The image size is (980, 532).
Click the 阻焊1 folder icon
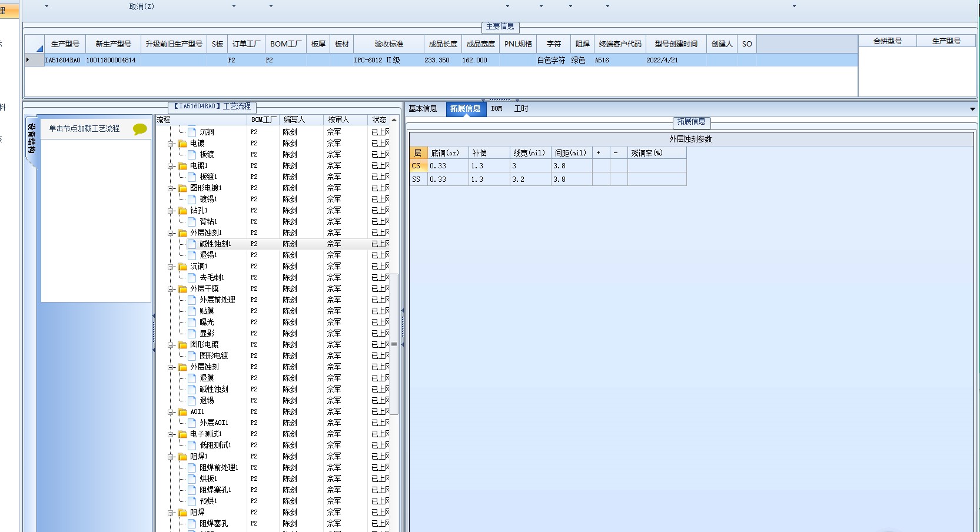183,457
